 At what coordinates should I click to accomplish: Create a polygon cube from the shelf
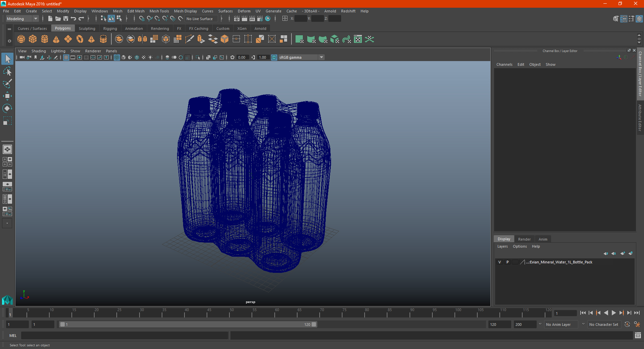[x=33, y=39]
